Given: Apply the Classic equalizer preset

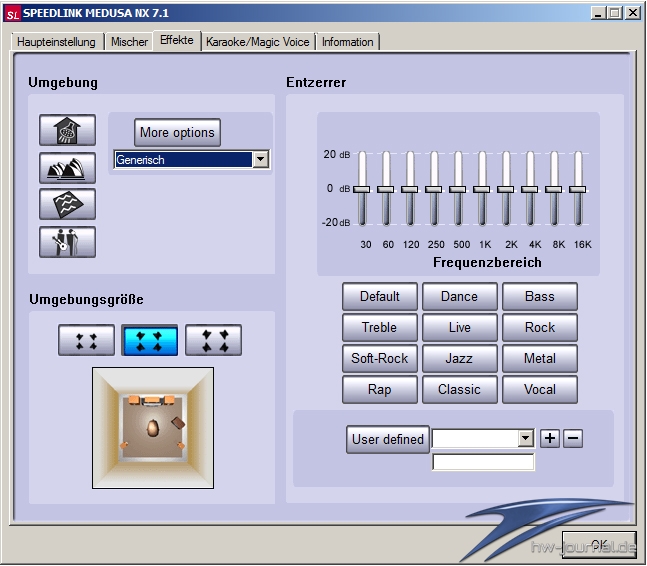Looking at the screenshot, I should (460, 389).
